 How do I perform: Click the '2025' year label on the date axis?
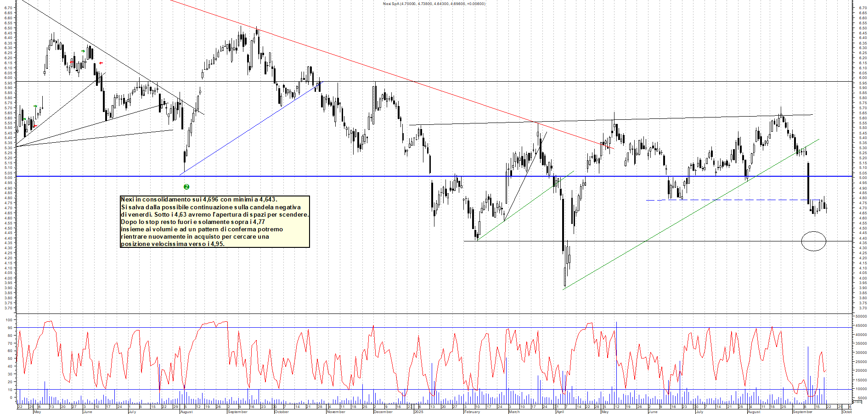pos(418,412)
